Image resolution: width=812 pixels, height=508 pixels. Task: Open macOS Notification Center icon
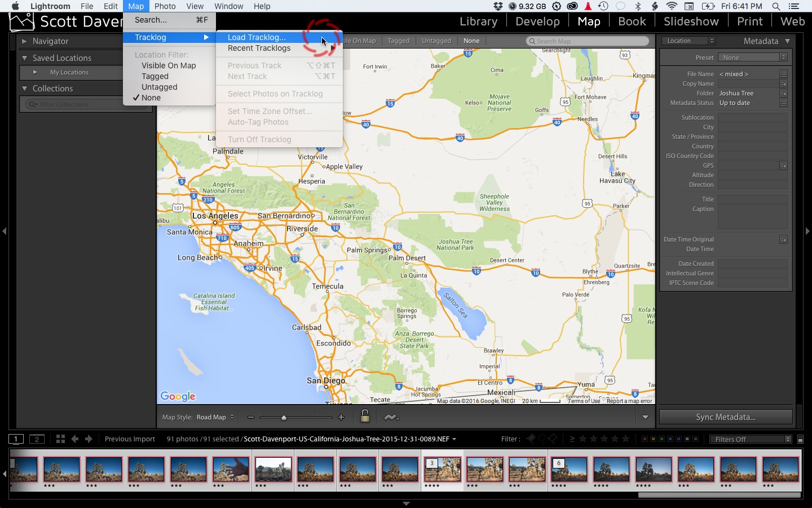[x=794, y=6]
